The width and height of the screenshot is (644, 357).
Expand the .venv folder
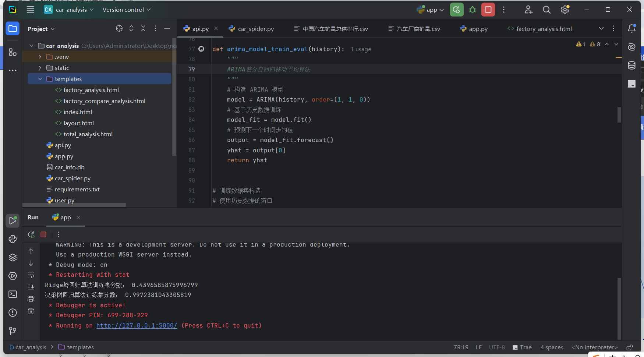(x=40, y=57)
